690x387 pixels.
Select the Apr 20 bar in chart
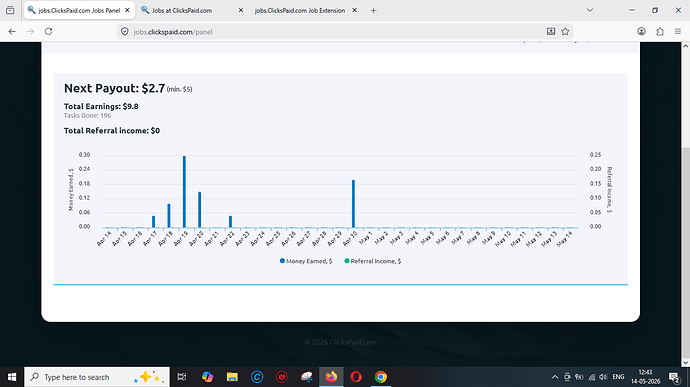point(200,210)
